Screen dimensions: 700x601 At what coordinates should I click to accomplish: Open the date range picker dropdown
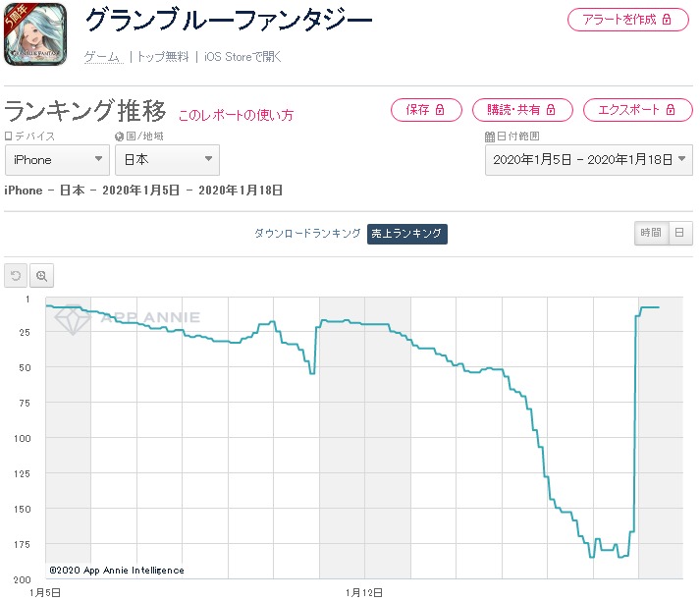coord(589,159)
